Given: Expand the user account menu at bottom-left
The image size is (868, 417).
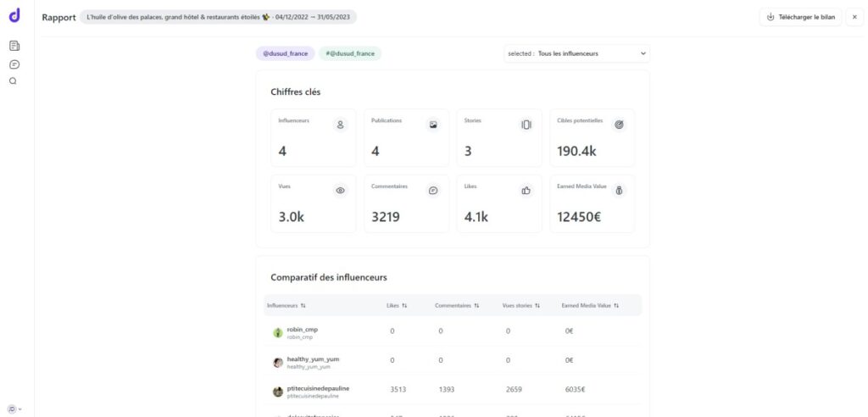Looking at the screenshot, I should (14, 409).
